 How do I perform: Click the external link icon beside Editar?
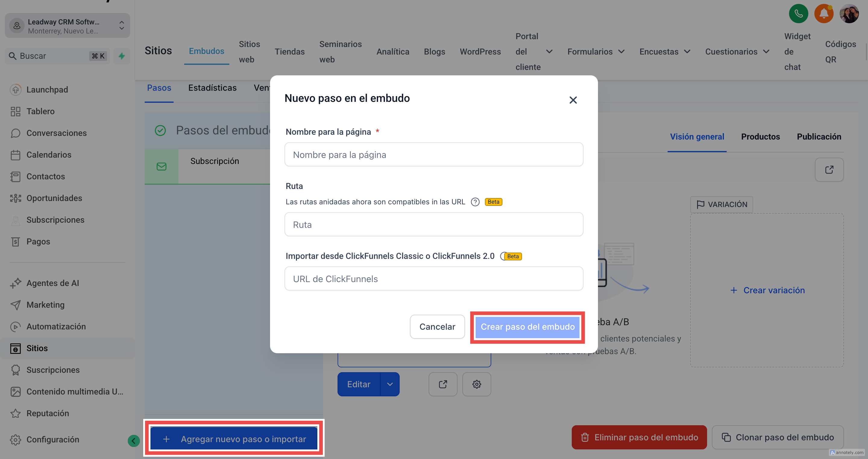(x=443, y=384)
